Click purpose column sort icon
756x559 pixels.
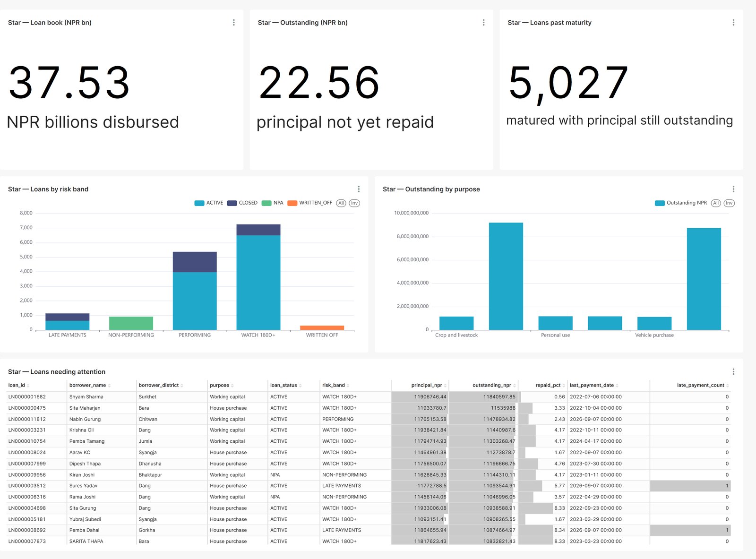tap(232, 386)
